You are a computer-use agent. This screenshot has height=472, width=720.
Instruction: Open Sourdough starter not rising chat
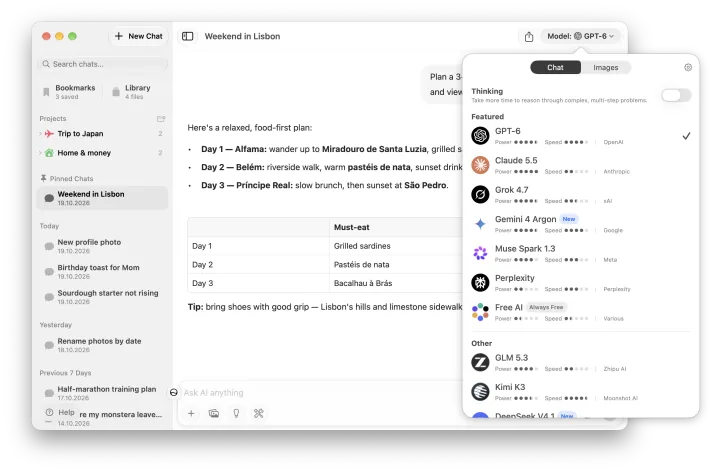(102, 297)
